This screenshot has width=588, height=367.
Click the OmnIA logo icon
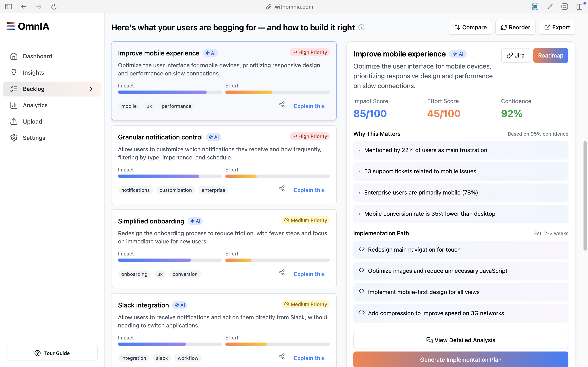(11, 26)
